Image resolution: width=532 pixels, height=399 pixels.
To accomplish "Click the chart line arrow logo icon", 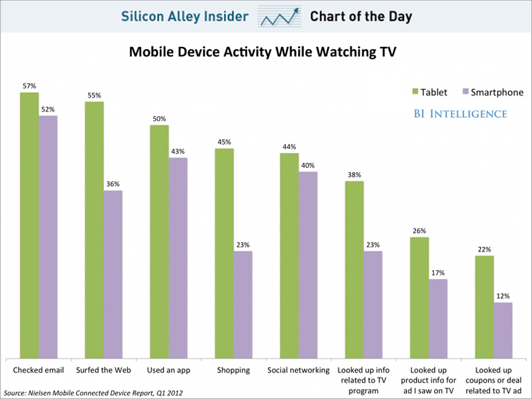I will 279,17.
